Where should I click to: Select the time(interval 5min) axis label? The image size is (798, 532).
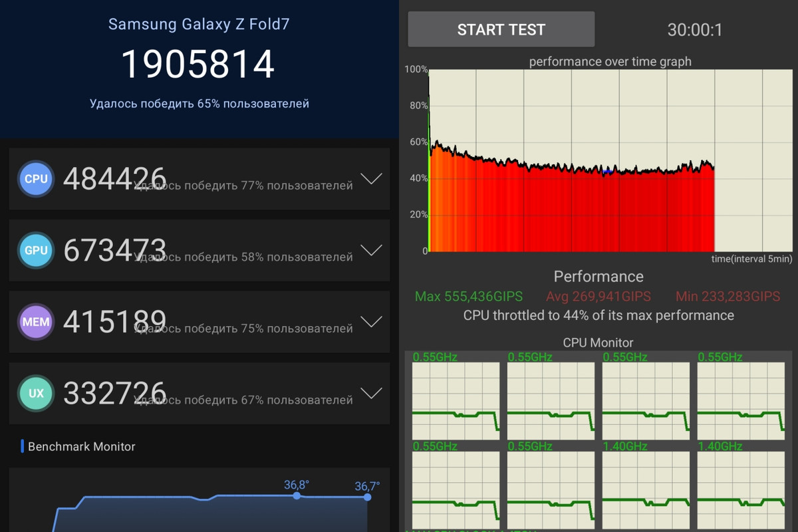click(752, 259)
